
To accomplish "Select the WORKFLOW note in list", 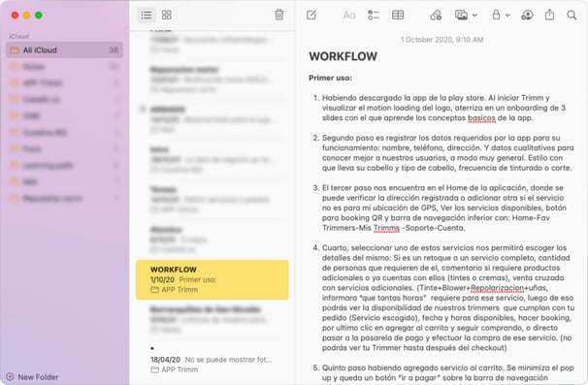I will click(x=212, y=279).
